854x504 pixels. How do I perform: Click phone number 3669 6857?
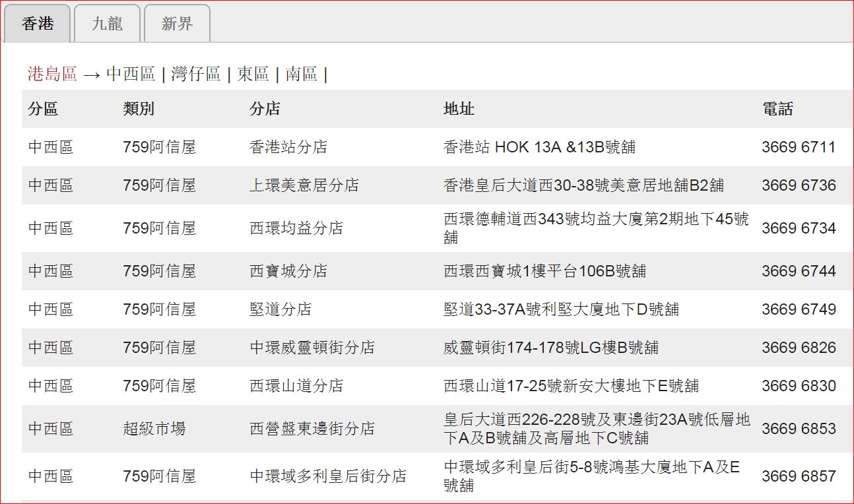[799, 476]
